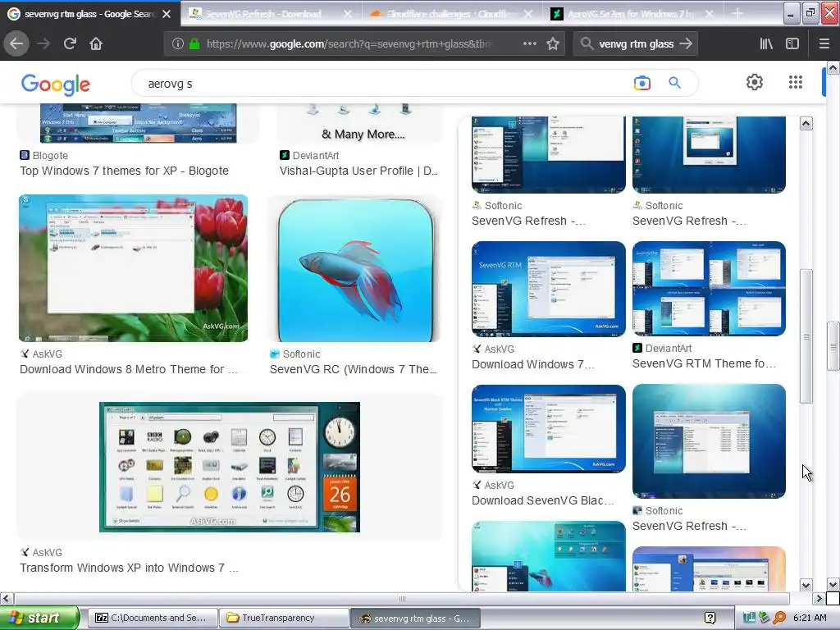This screenshot has height=630, width=840.
Task: Click the Google logo
Action: [55, 84]
